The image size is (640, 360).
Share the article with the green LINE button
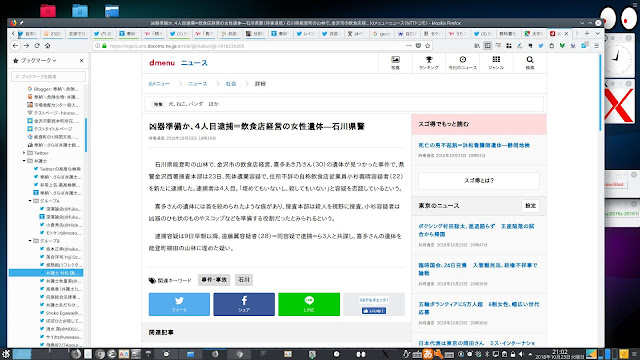coord(309,304)
